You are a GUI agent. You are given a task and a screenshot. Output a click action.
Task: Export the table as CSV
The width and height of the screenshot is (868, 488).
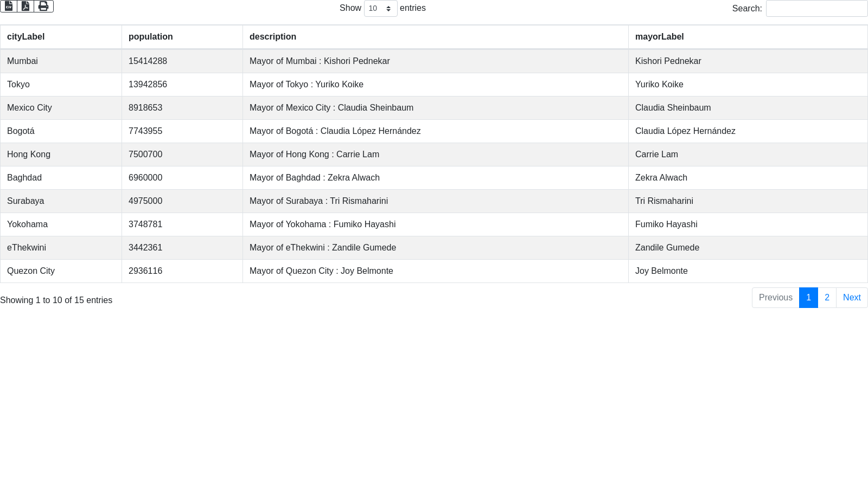[x=9, y=6]
